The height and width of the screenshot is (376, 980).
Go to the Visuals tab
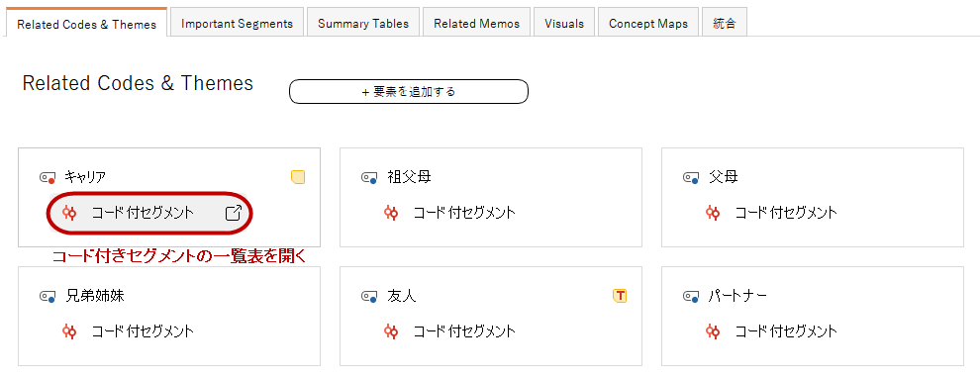click(564, 24)
